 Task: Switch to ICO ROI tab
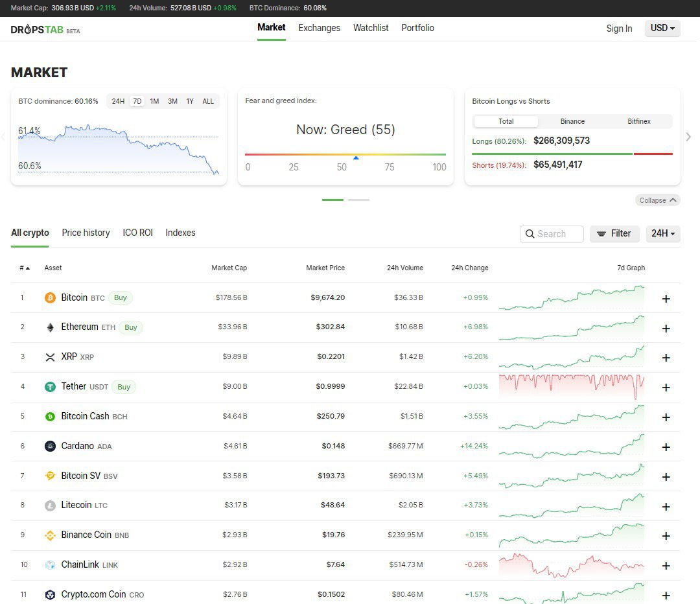137,233
